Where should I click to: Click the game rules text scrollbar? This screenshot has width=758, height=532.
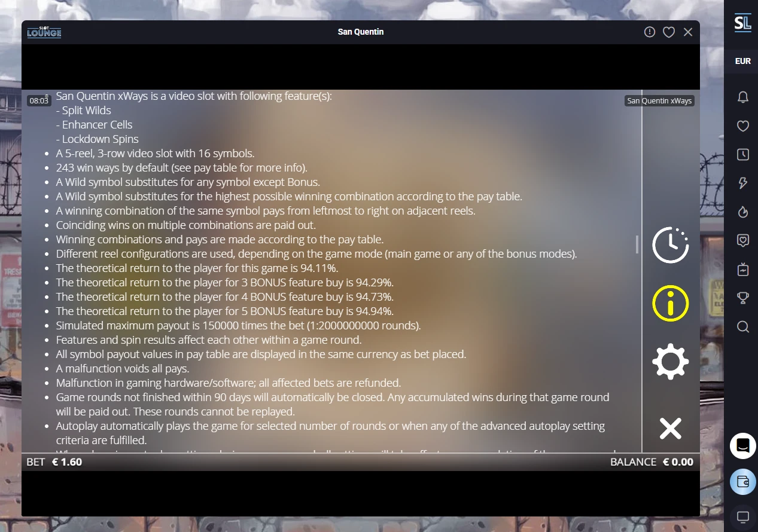(637, 244)
